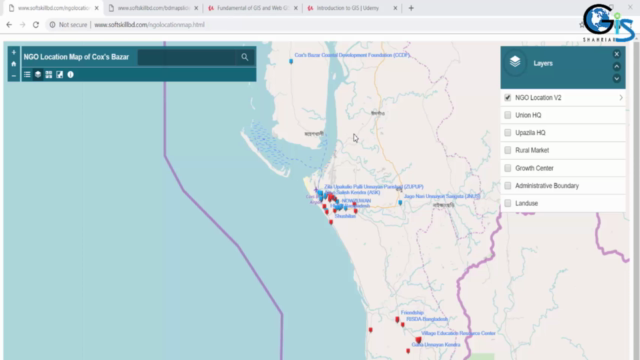Click into the map search input field
The width and height of the screenshot is (640, 360).
coord(187,57)
